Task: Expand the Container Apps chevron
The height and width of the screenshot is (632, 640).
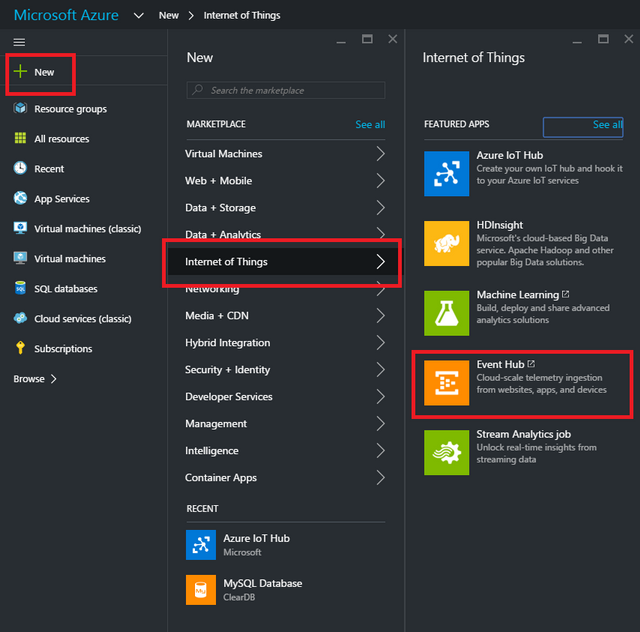Action: click(x=380, y=478)
